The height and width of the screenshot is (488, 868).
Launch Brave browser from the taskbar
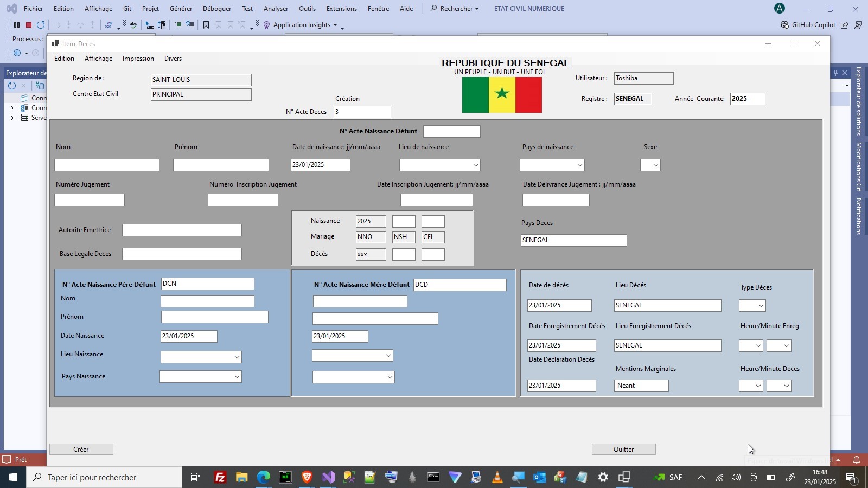(307, 478)
